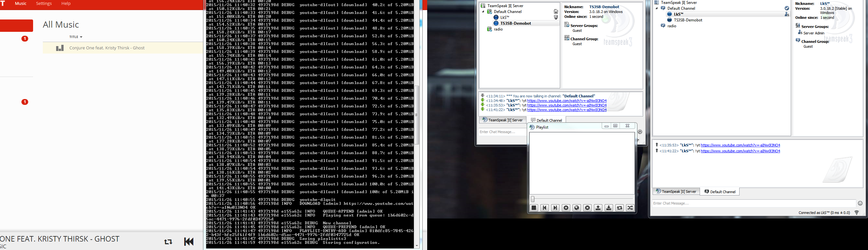Select LkS™ user in left TeamSpeak window
The image size is (868, 250).
coord(505,18)
